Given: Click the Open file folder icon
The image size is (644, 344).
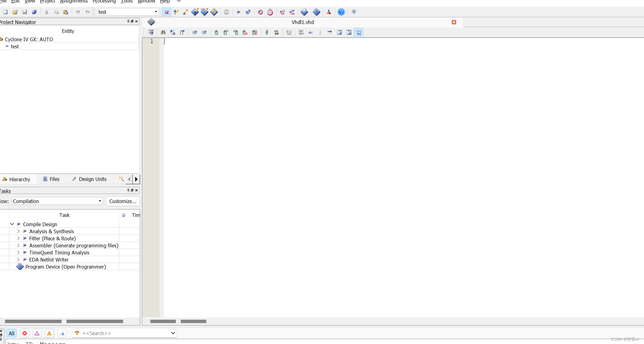Looking at the screenshot, I should pos(15,12).
